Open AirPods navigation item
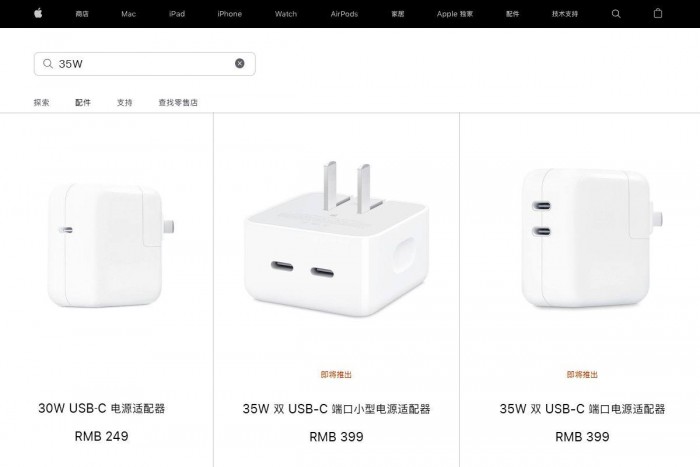Viewport: 700px width, 467px height. click(x=344, y=14)
